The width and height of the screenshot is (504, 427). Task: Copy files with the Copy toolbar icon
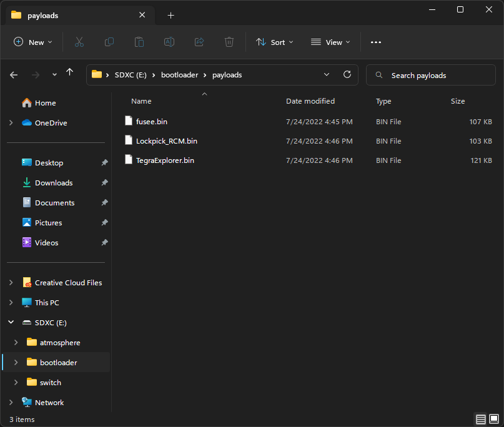pyautogui.click(x=109, y=42)
